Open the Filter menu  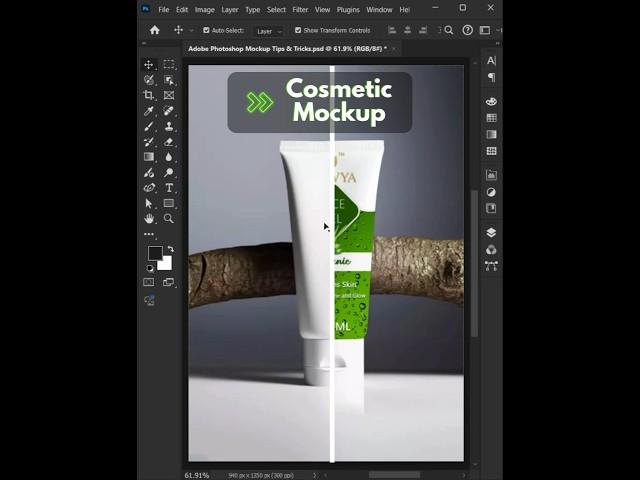pos(300,10)
